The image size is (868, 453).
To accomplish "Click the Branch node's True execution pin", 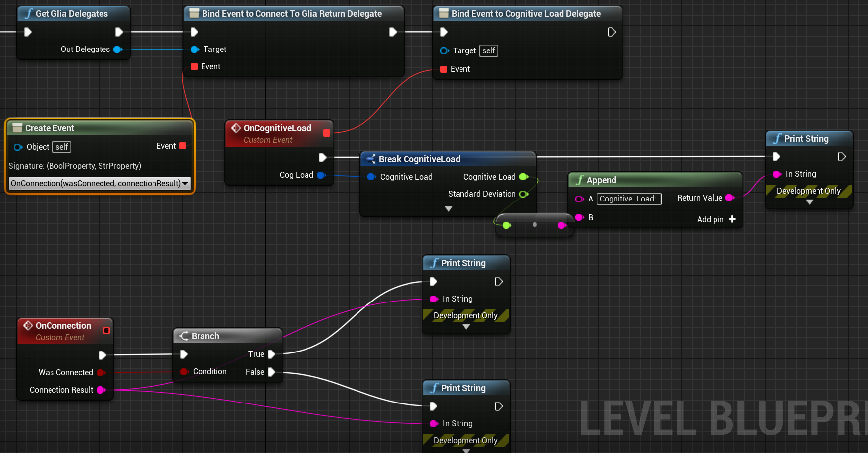I will tap(271, 354).
